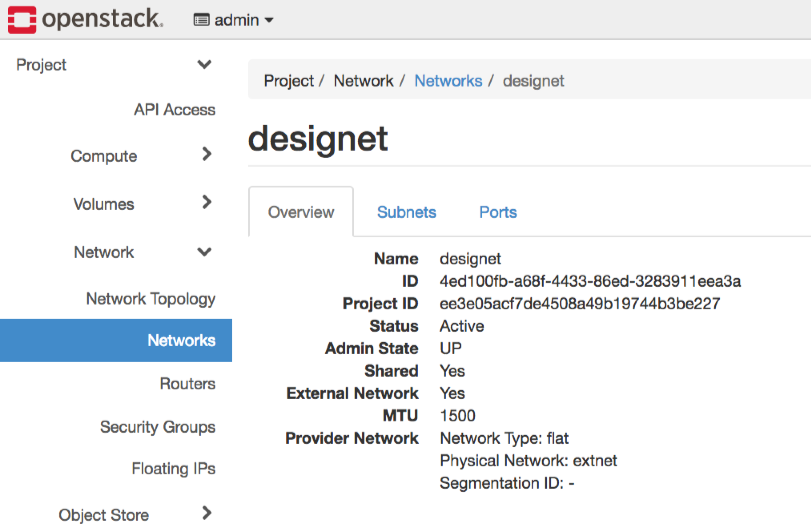Go to Routers page
The image size is (811, 531).
click(187, 384)
